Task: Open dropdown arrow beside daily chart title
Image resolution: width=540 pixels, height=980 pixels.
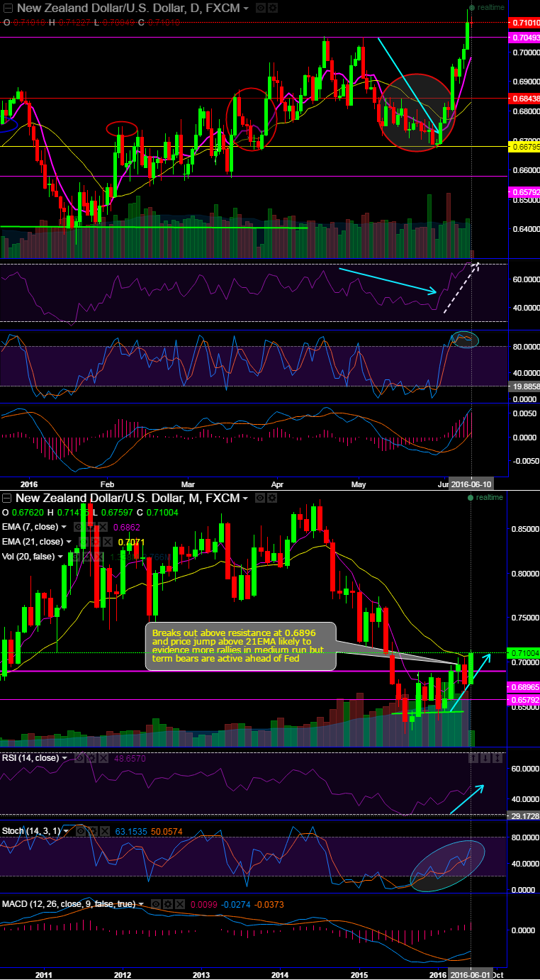Action: pos(246,9)
